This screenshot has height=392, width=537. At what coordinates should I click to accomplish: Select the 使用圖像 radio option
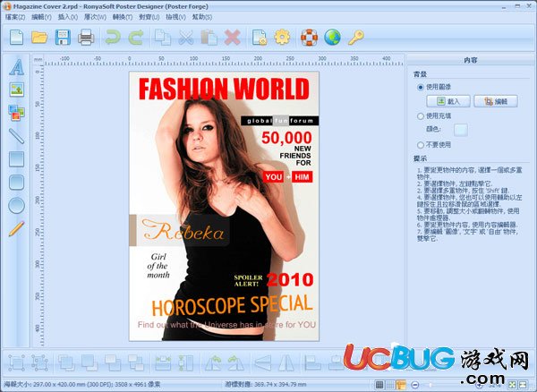click(421, 88)
